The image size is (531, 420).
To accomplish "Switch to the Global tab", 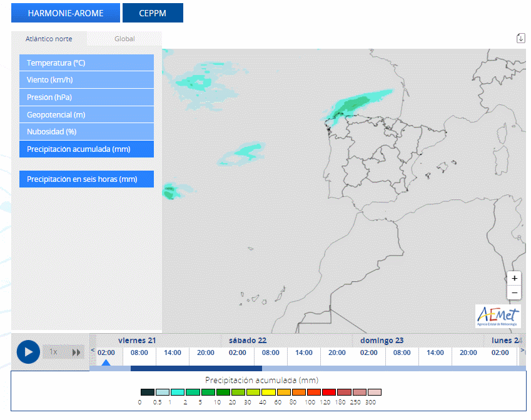I will pyautogui.click(x=124, y=39).
